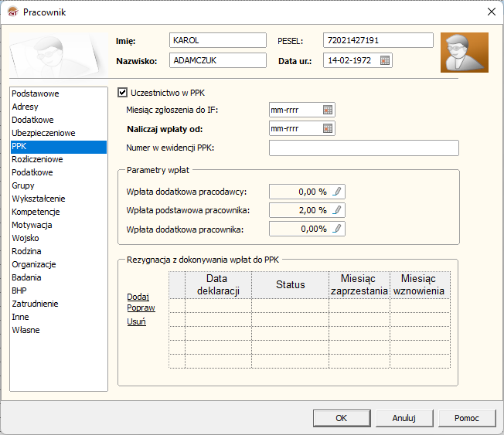Edit Wpłata dodatkowa pracownika pencil icon
504x435 pixels.
(337, 229)
